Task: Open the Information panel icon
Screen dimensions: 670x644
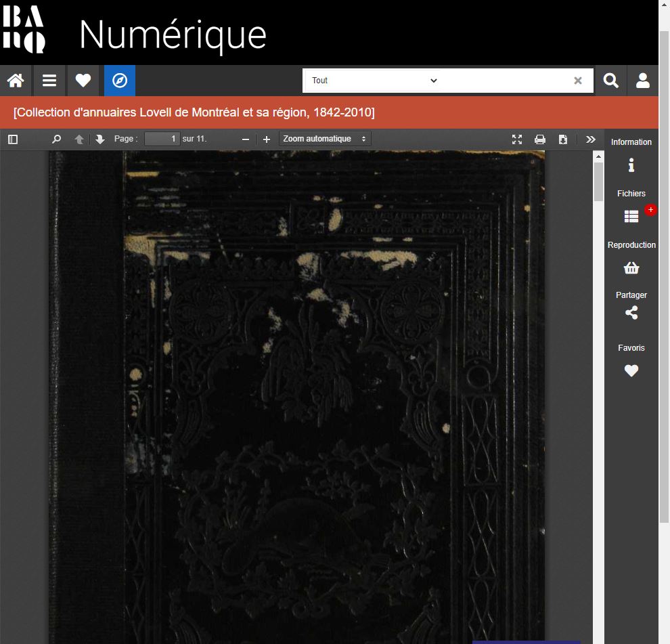Action: click(631, 165)
